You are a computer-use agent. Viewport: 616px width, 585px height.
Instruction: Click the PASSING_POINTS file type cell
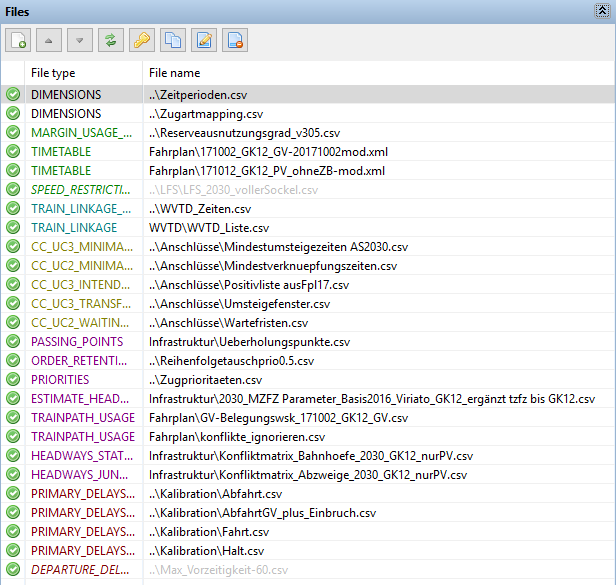[77, 341]
